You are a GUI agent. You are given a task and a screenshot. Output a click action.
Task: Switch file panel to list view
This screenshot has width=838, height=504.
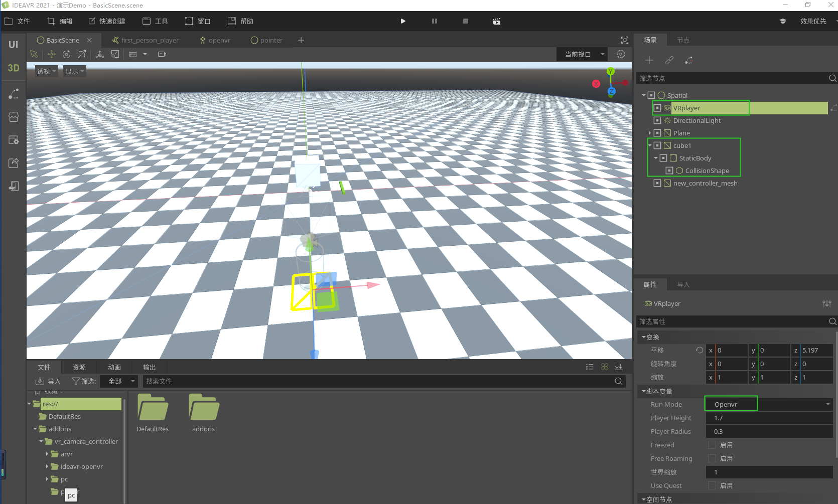click(590, 367)
